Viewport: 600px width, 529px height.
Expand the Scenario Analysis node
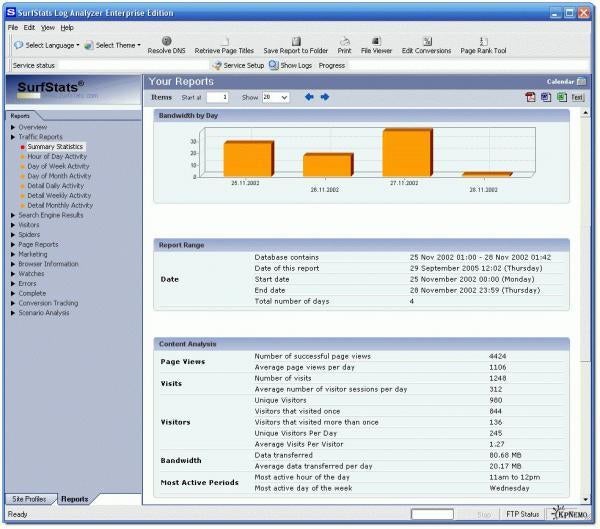13,313
